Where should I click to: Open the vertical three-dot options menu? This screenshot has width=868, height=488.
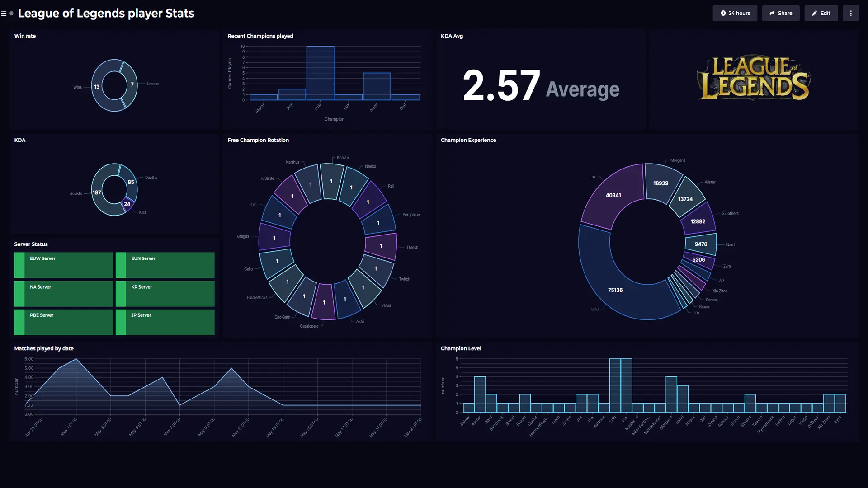(x=850, y=14)
